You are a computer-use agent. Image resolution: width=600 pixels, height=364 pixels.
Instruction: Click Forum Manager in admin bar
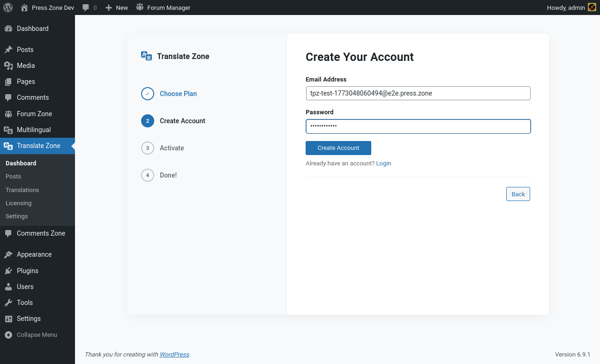point(169,7)
